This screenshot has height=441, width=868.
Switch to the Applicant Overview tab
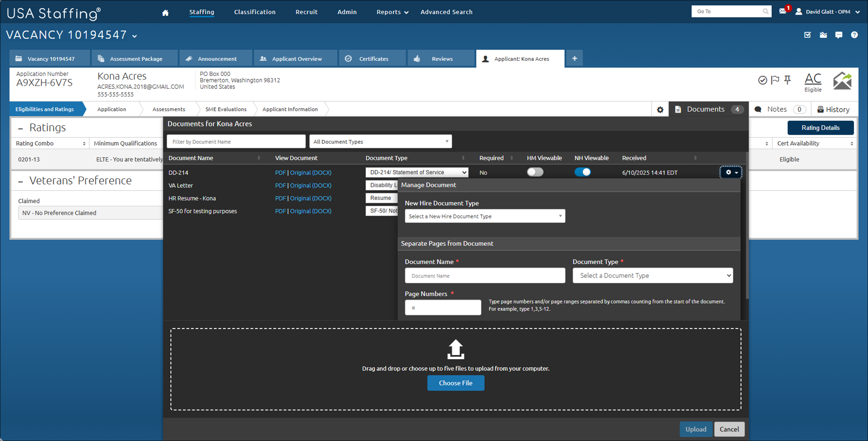click(x=296, y=58)
